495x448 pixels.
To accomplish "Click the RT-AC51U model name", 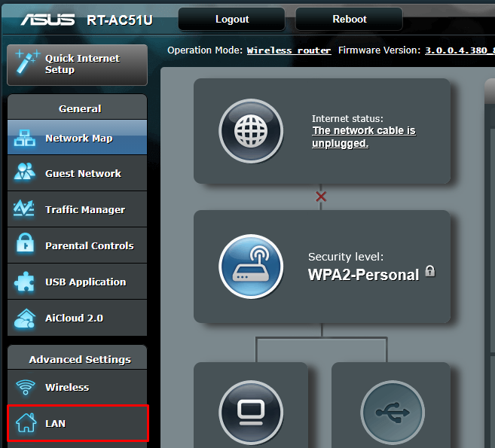I will (x=120, y=20).
